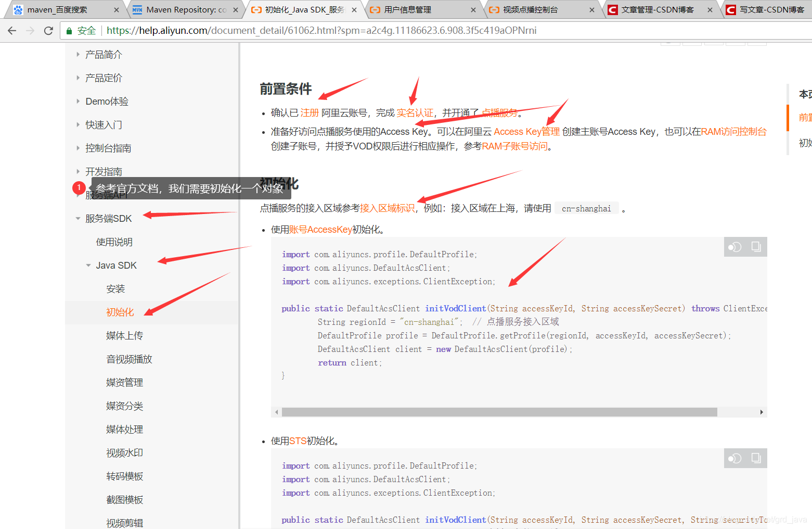812x529 pixels.
Task: Open the 账号AccessKey link
Action: (320, 230)
